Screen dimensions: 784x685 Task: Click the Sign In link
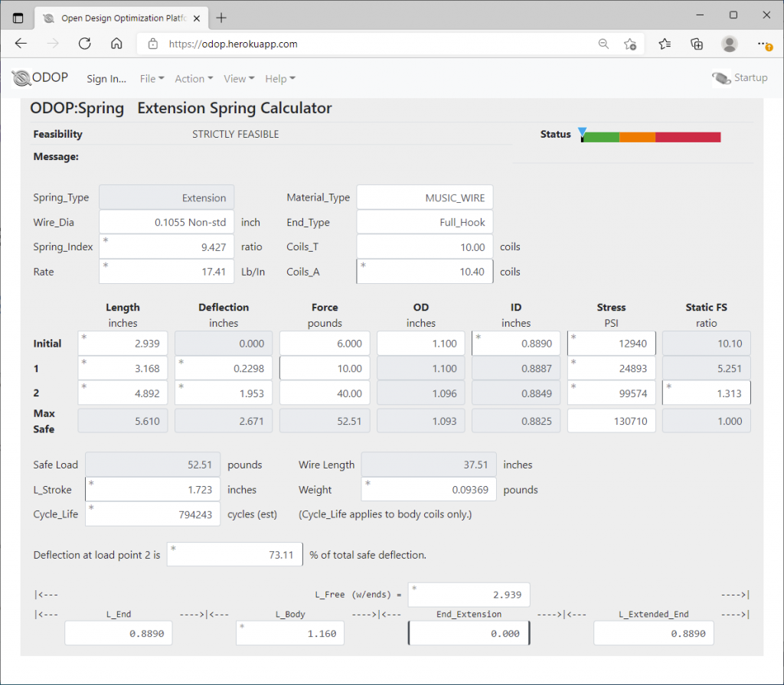[106, 78]
